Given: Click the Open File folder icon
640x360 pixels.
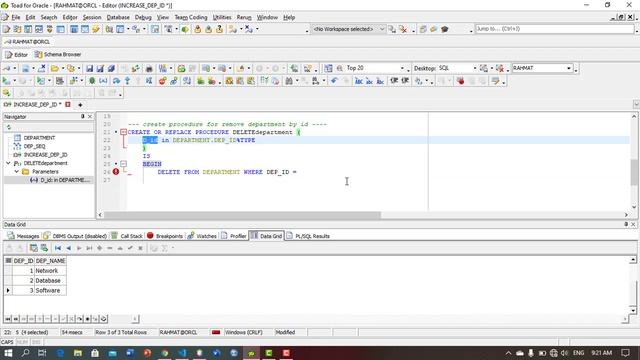Looking at the screenshot, I should click(55, 68).
